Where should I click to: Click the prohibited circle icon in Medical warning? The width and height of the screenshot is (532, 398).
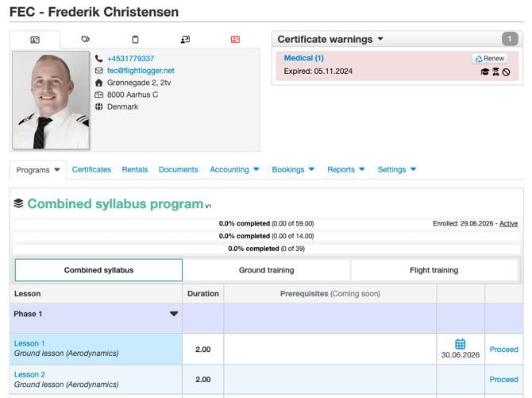[x=507, y=72]
